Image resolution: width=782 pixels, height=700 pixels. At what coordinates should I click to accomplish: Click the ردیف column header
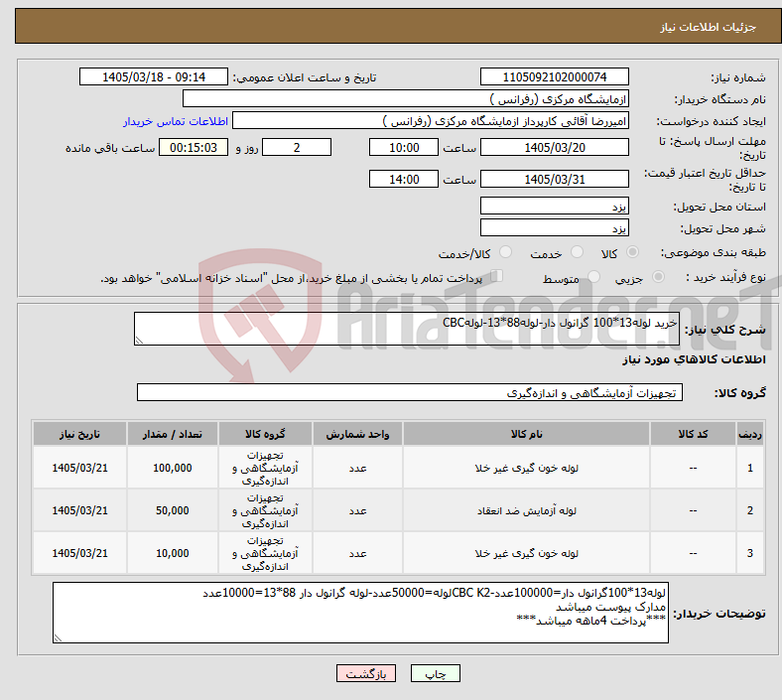tap(749, 434)
